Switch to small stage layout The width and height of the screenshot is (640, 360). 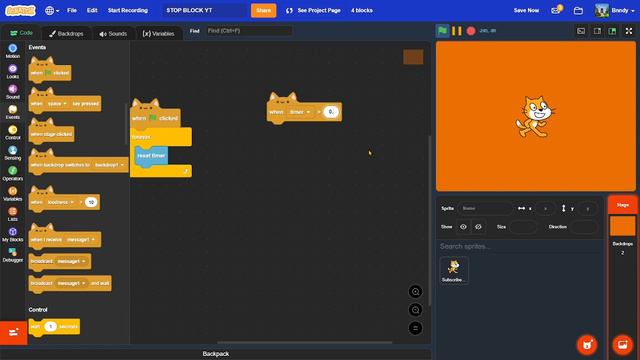click(597, 31)
